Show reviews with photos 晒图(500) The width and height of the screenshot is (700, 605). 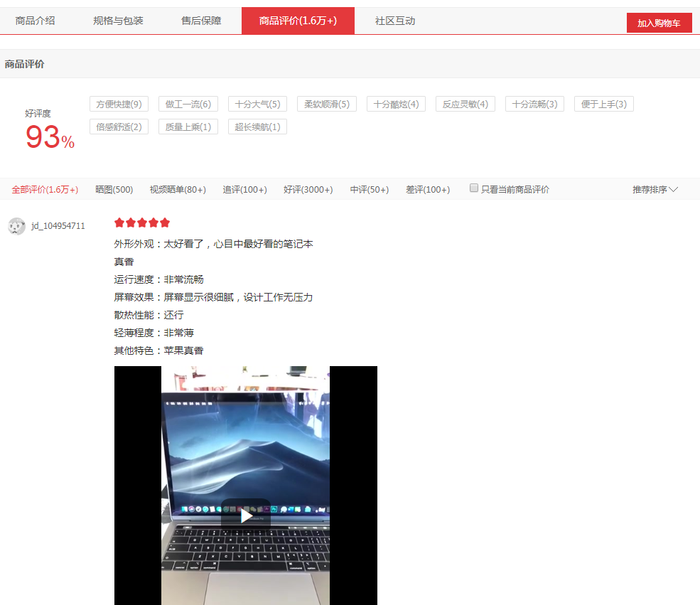[x=114, y=190]
